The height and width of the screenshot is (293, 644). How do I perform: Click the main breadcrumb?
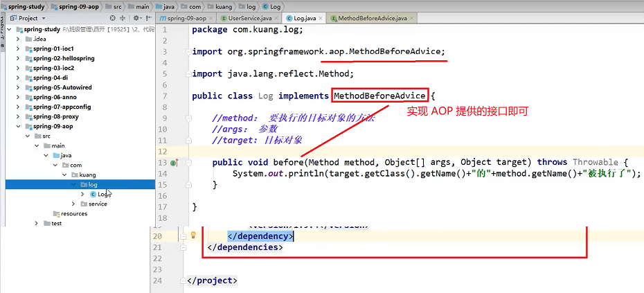point(138,6)
